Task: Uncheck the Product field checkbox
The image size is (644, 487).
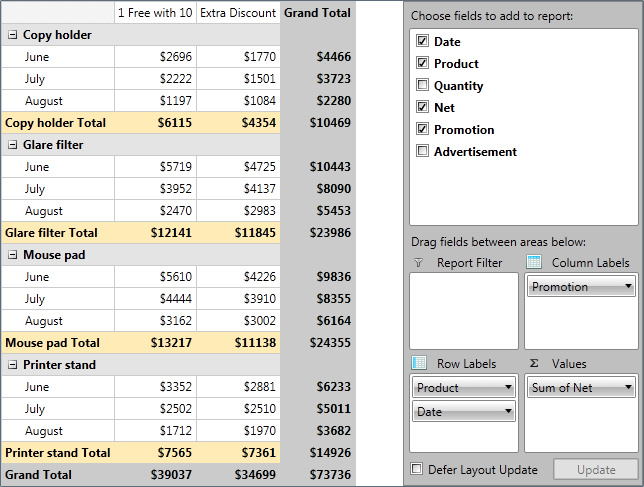Action: [x=422, y=62]
